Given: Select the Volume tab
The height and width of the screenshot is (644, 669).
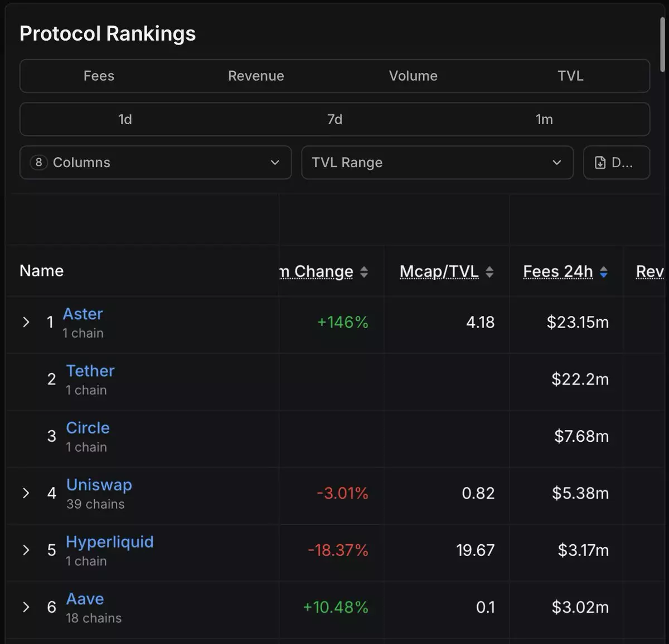Looking at the screenshot, I should tap(413, 76).
